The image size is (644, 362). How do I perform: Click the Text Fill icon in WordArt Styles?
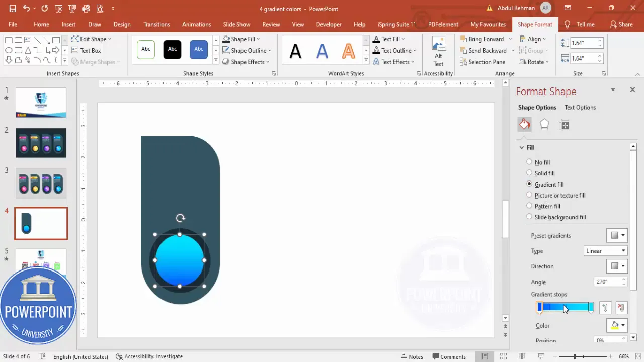pyautogui.click(x=376, y=39)
